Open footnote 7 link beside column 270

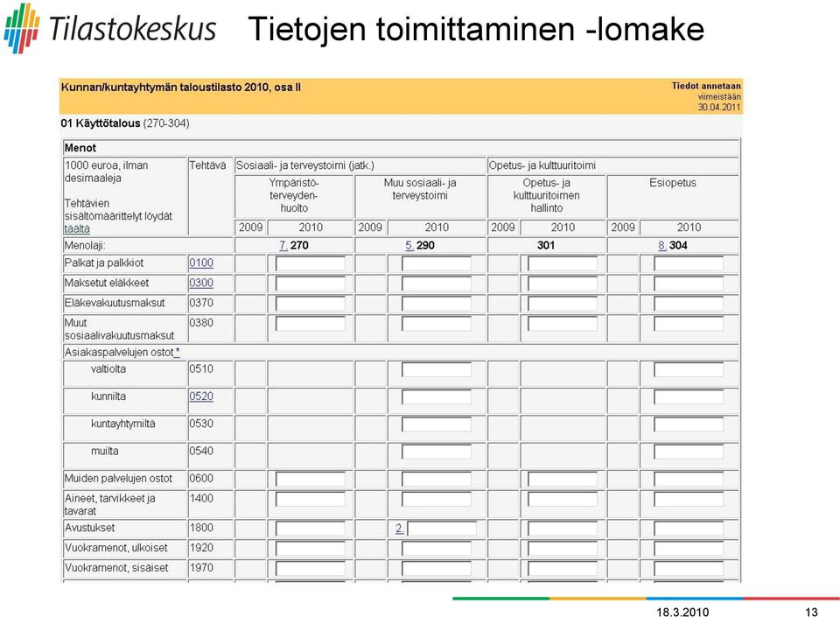pos(283,245)
